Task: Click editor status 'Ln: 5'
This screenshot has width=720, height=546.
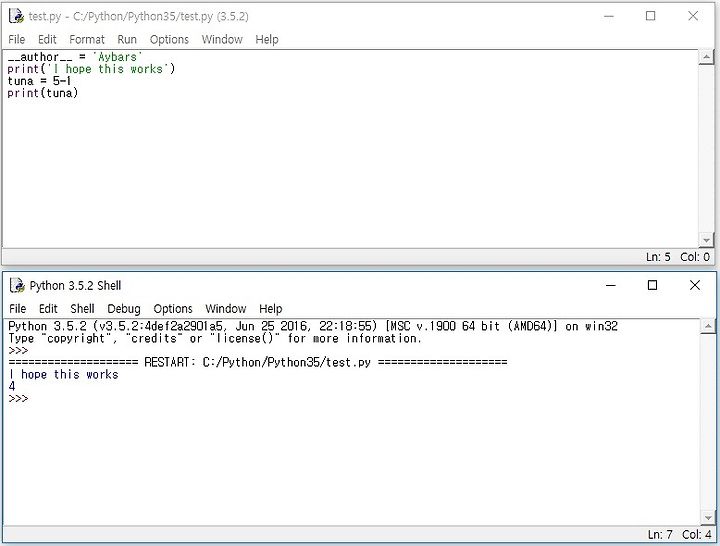Action: pos(658,257)
